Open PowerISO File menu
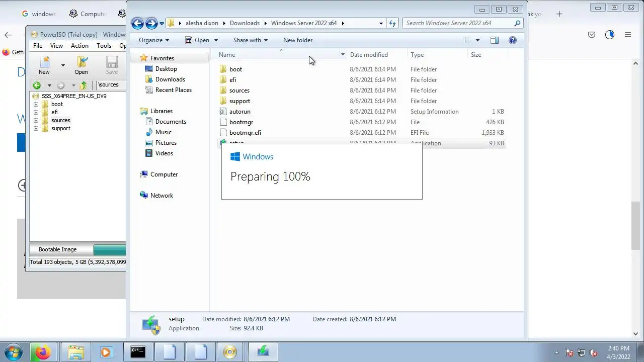This screenshot has width=644, height=362. [38, 46]
